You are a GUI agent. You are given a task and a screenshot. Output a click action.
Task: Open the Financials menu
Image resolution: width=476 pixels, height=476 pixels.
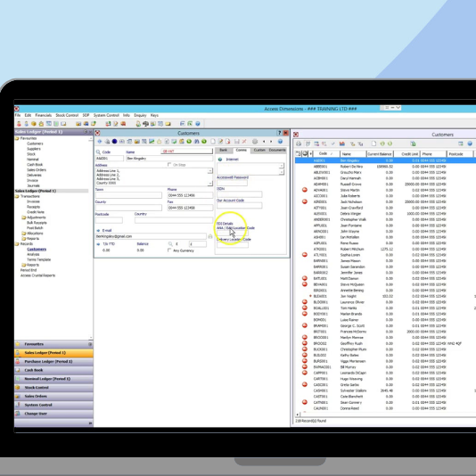coord(44,115)
